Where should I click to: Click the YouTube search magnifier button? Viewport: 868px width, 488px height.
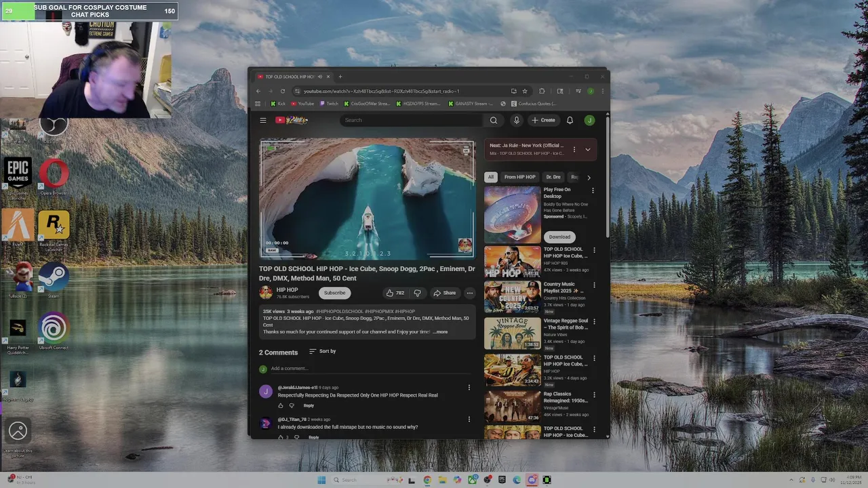coord(494,120)
